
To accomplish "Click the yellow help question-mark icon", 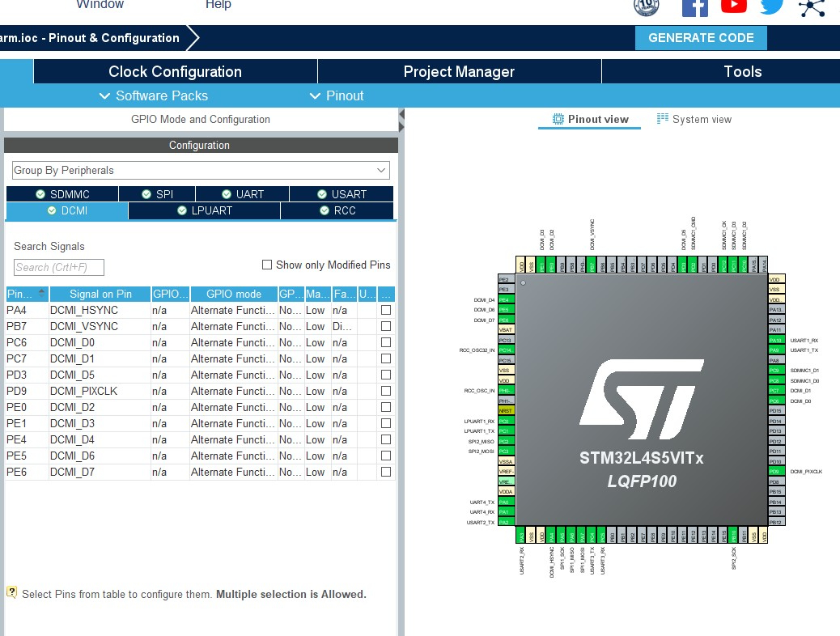I will 11,592.
